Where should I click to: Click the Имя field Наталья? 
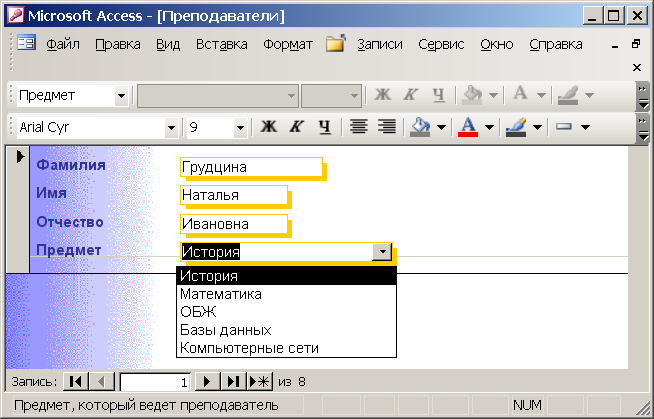(234, 195)
